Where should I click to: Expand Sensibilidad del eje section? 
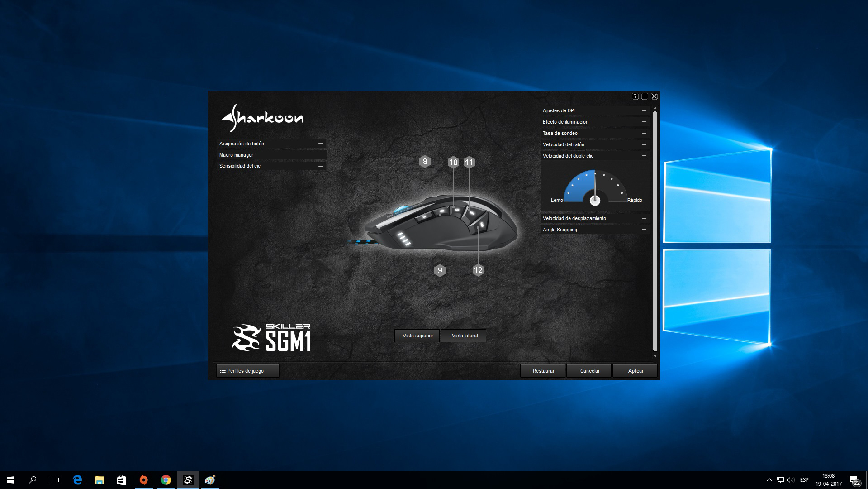point(271,166)
